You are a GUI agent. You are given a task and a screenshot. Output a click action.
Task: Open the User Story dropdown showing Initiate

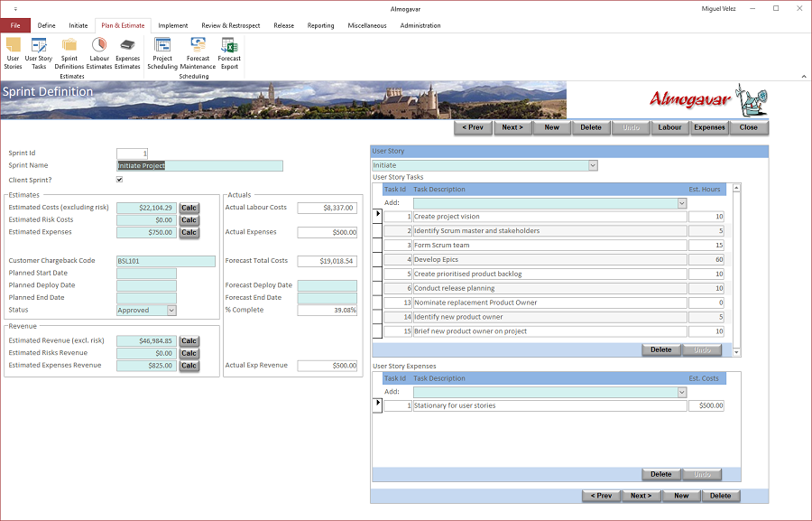coord(593,165)
